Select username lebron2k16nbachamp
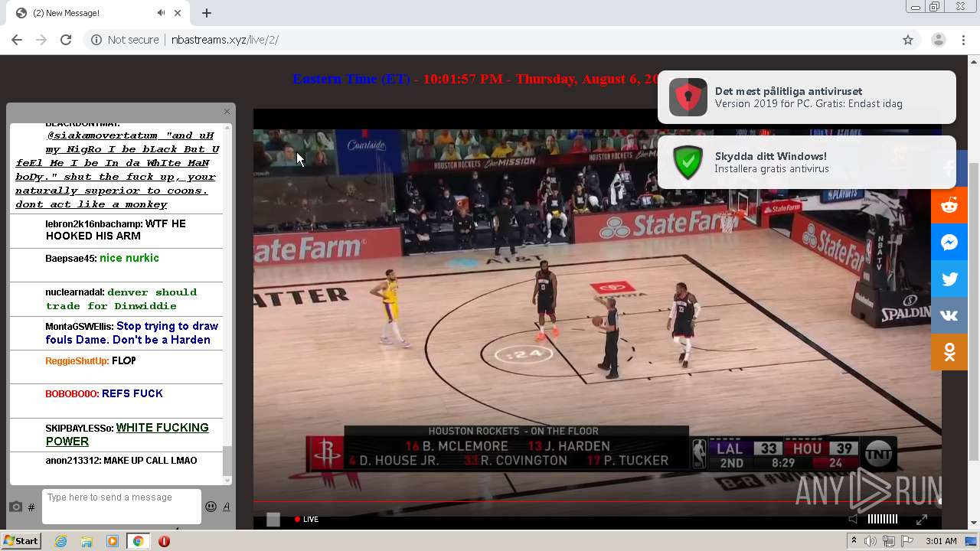Image resolution: width=980 pixels, height=551 pixels. (93, 224)
